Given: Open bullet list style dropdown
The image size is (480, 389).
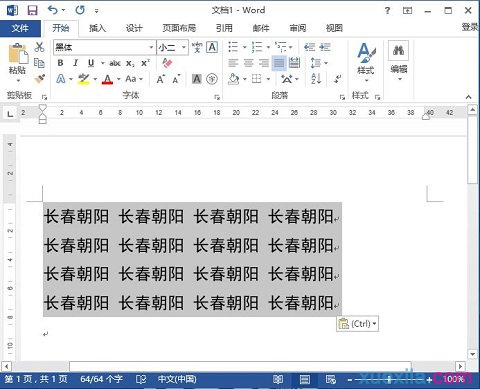Looking at the screenshot, I should [x=244, y=47].
